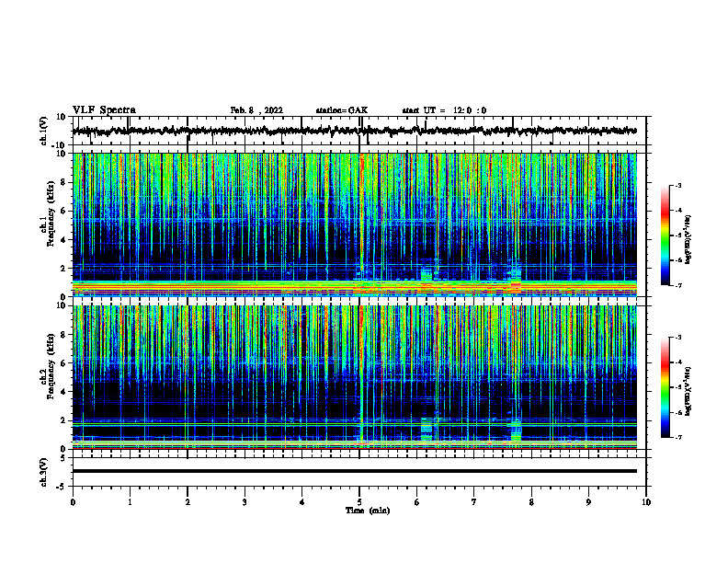Click the 'VLF Spectra' title text
This screenshot has height=563, width=728.
(104, 110)
